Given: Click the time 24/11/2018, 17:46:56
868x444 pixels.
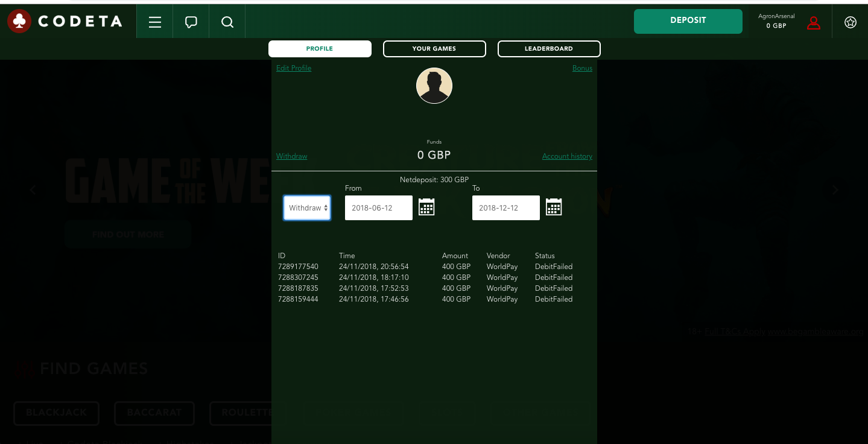Looking at the screenshot, I should pos(374,299).
